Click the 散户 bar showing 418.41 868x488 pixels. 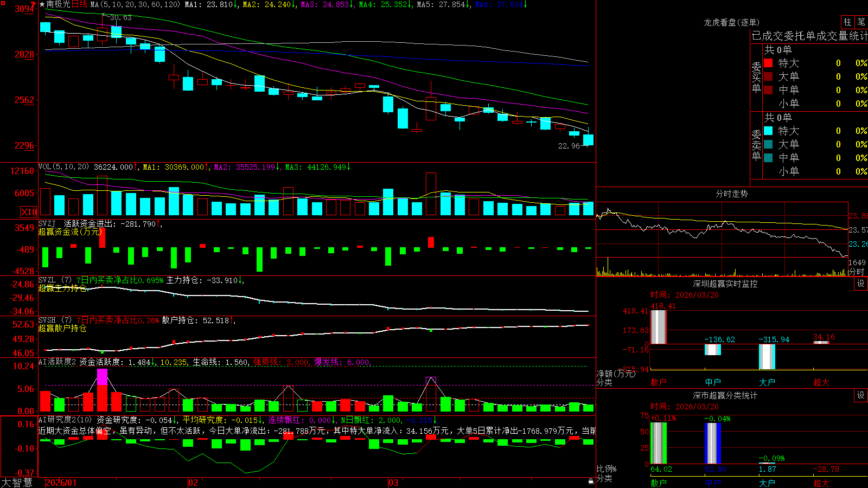coord(658,327)
